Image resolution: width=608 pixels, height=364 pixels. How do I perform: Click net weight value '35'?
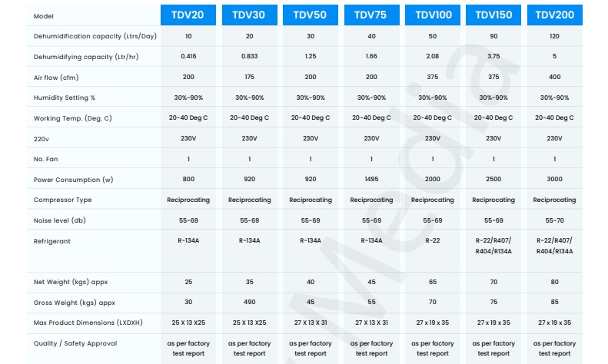click(249, 282)
